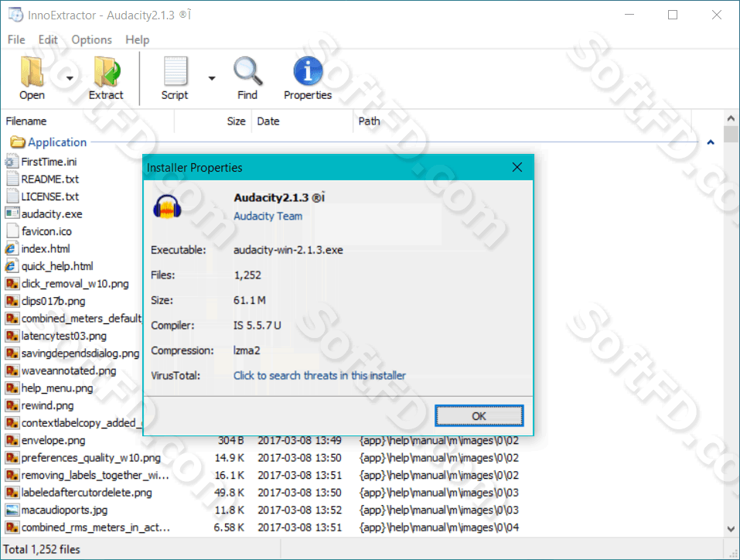Click 'Total 1,252 files' in status bar
740x560 pixels.
[42, 550]
